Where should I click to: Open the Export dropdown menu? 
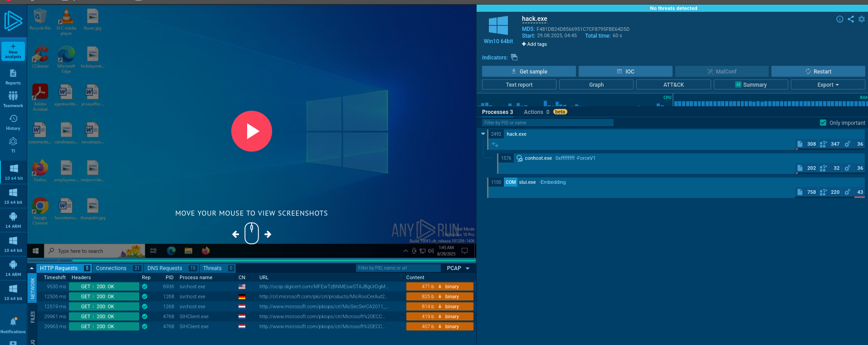click(828, 84)
